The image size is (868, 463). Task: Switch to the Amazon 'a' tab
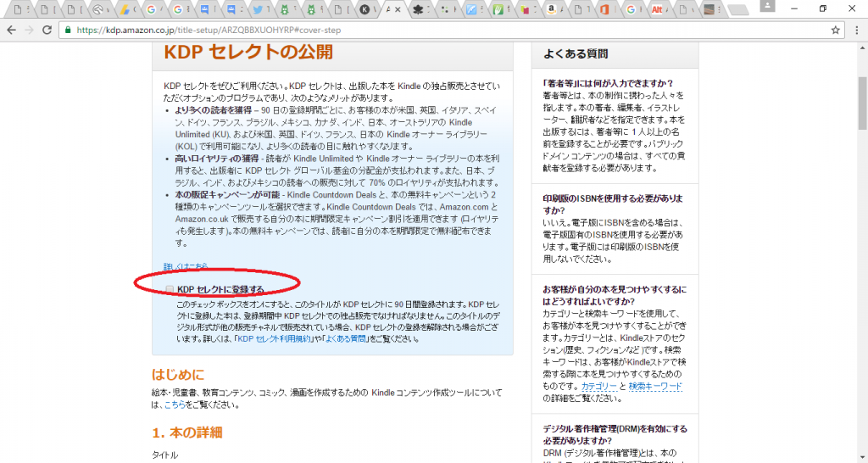coord(554,9)
